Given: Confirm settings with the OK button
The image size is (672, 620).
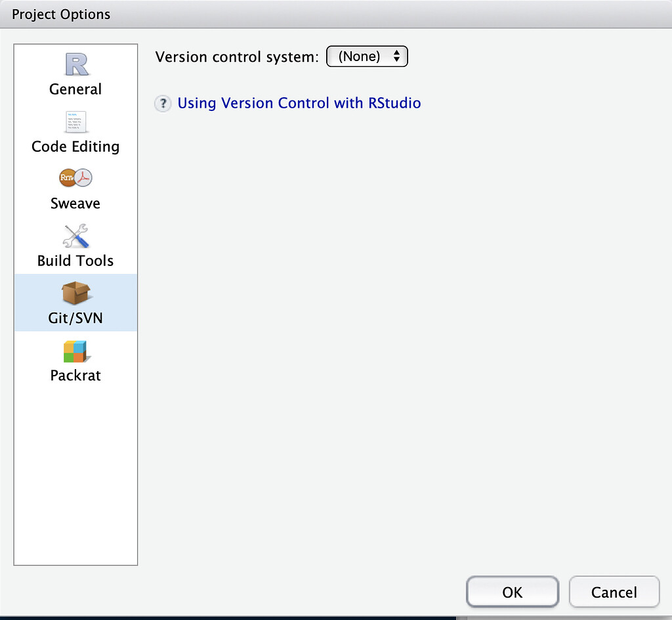Looking at the screenshot, I should click(512, 592).
